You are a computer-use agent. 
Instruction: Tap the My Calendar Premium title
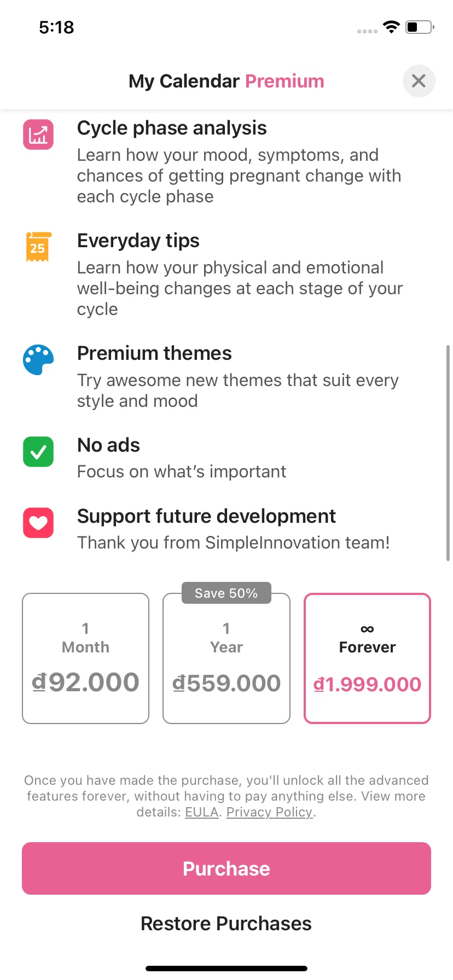click(x=226, y=81)
